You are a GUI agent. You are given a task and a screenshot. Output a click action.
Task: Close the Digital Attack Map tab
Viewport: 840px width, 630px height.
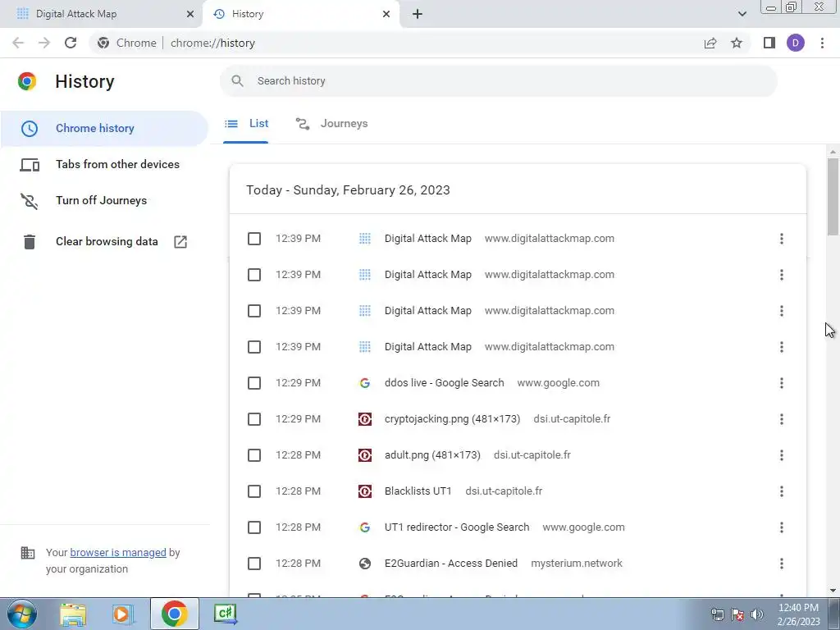(189, 14)
